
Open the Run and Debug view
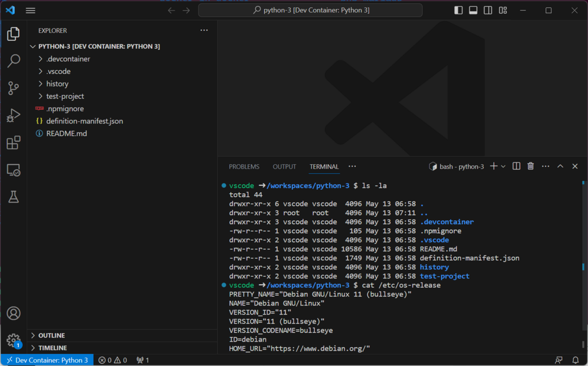[x=14, y=116]
